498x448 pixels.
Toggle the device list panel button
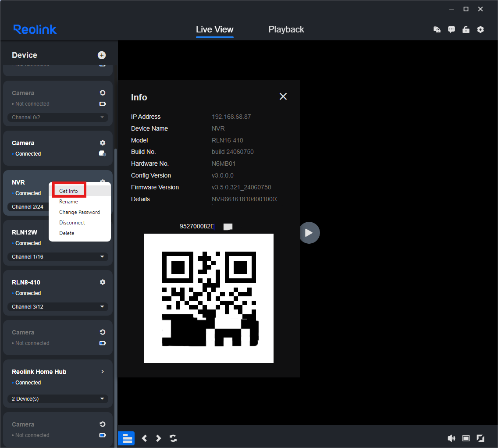click(x=126, y=438)
